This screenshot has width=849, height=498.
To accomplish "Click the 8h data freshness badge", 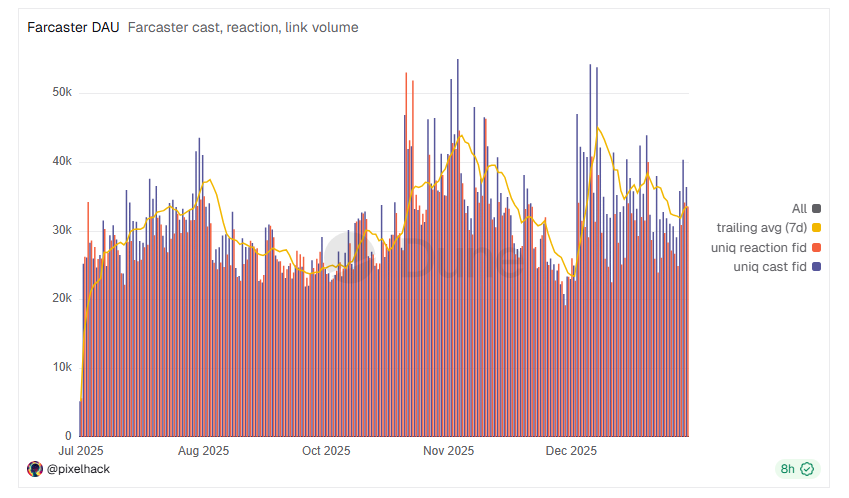I will click(788, 468).
